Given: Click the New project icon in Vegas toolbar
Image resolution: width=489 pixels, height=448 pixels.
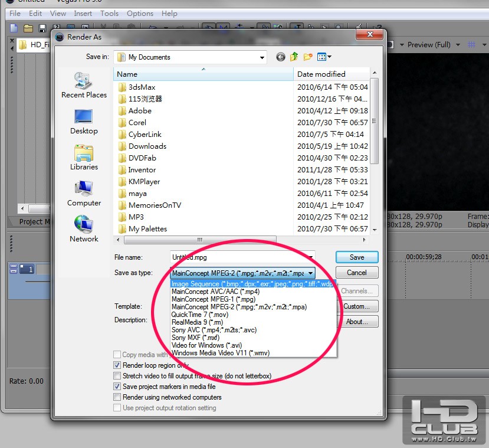Looking at the screenshot, I should (14, 28).
